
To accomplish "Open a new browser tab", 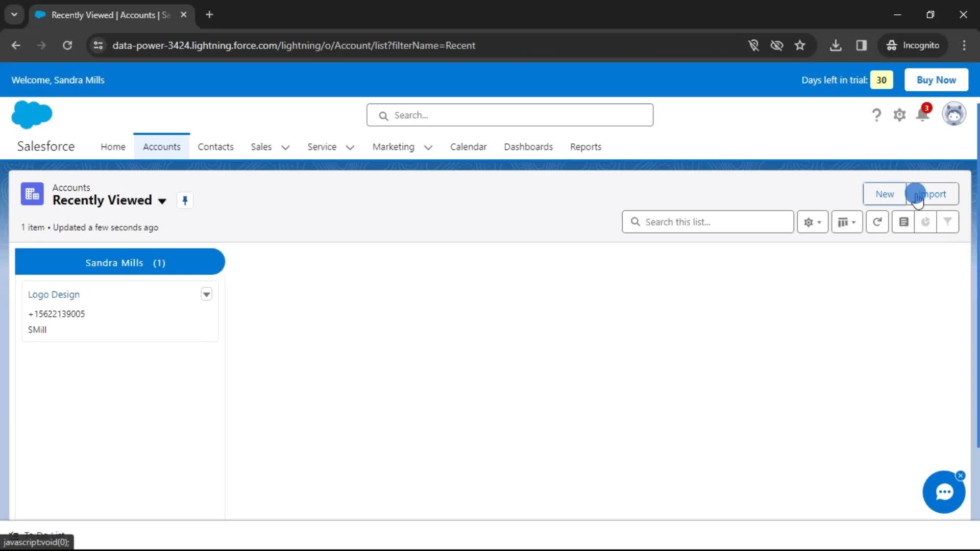I will 209,15.
